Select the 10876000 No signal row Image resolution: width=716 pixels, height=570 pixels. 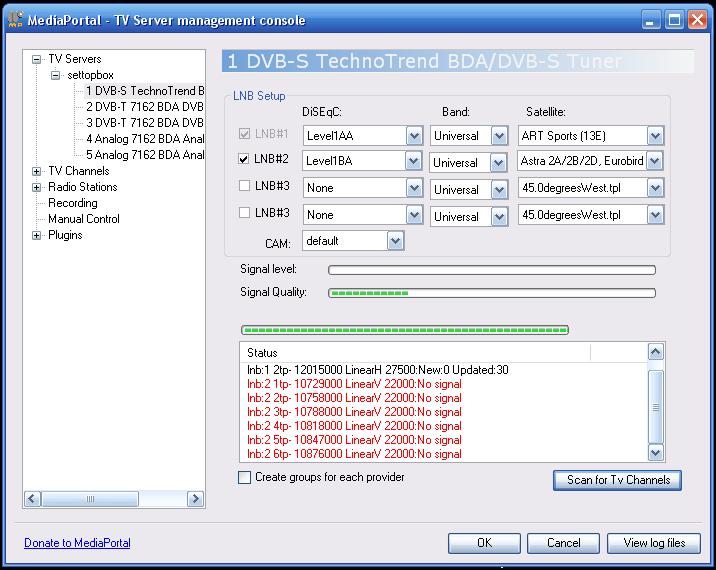354,454
